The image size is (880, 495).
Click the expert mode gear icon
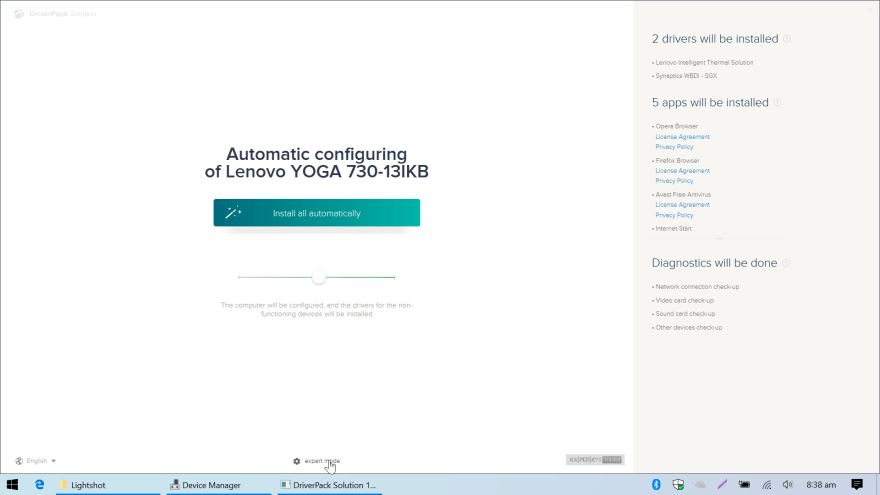(x=297, y=461)
